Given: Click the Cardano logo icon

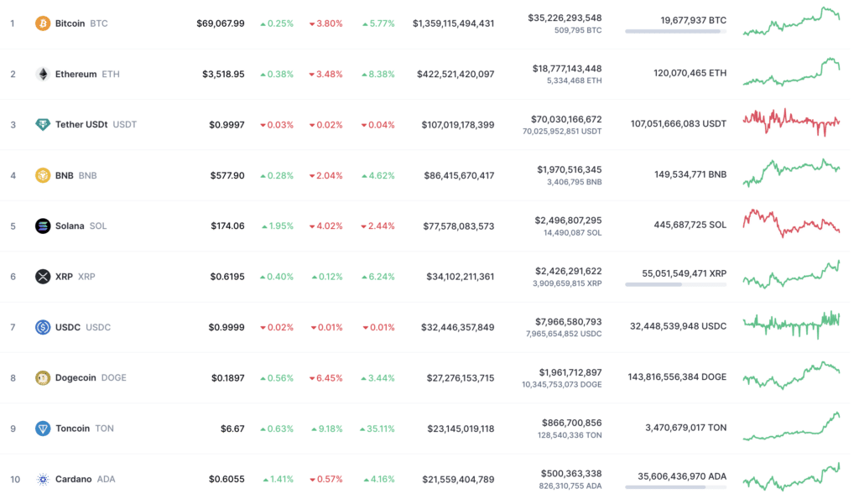Looking at the screenshot, I should pyautogui.click(x=43, y=480).
